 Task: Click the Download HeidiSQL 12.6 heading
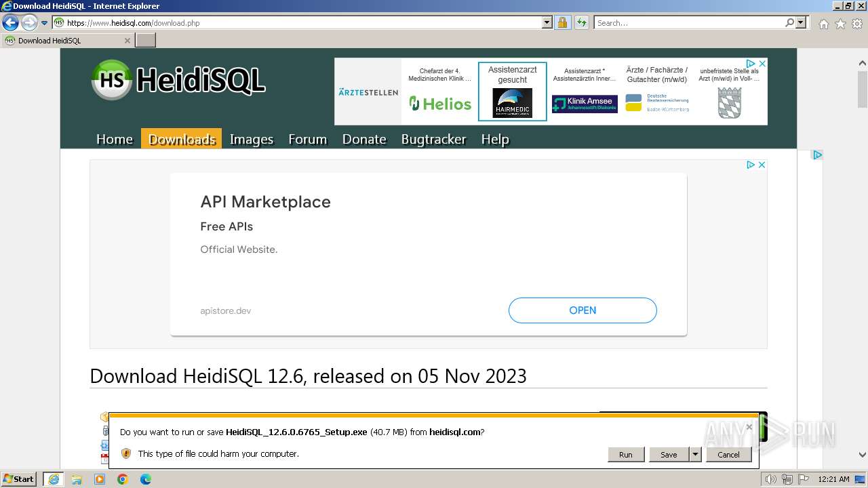click(x=308, y=376)
